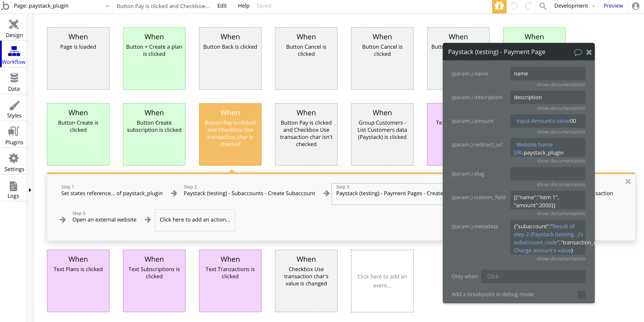Select Text Subscriptions is clicked event
This screenshot has width=644, height=322.
coord(154,281)
